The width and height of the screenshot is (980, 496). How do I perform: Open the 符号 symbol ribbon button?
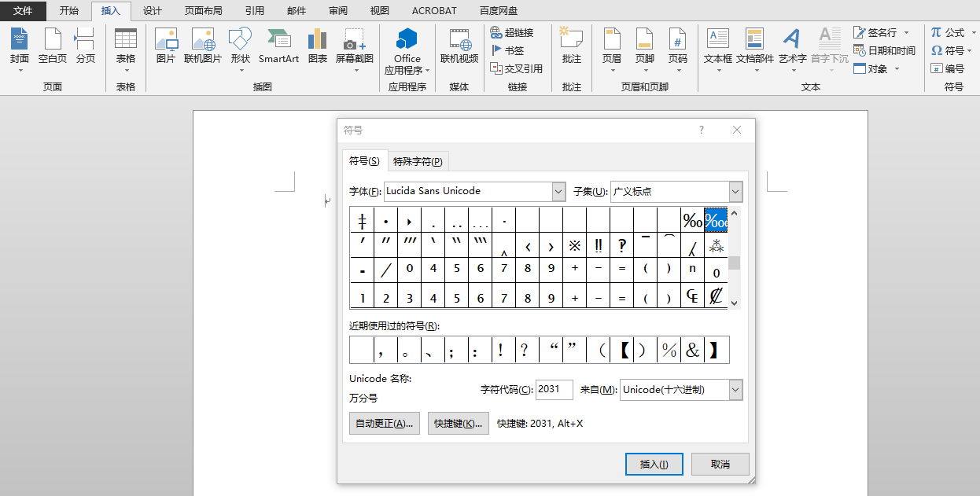click(x=948, y=50)
